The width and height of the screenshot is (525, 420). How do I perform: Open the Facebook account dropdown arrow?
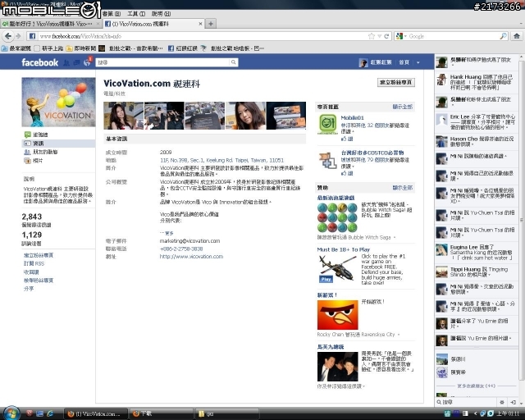click(418, 62)
